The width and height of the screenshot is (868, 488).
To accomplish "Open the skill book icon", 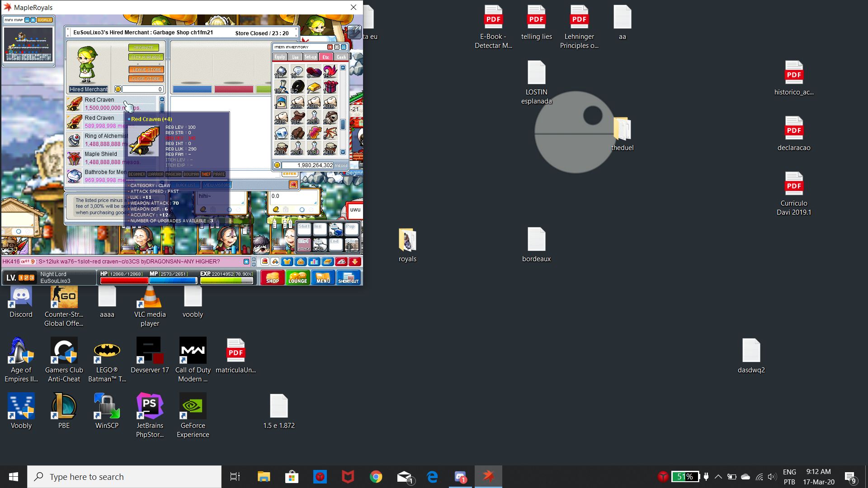I will tap(327, 262).
